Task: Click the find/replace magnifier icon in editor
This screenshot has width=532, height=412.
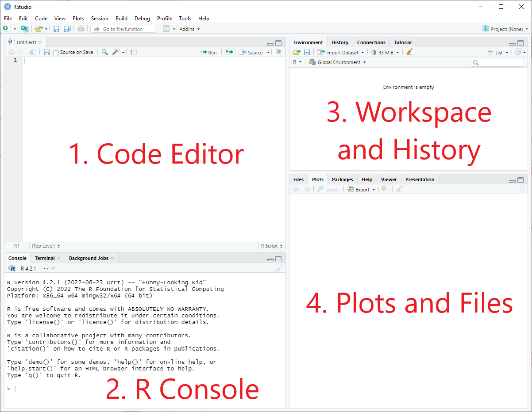Action: click(x=104, y=52)
